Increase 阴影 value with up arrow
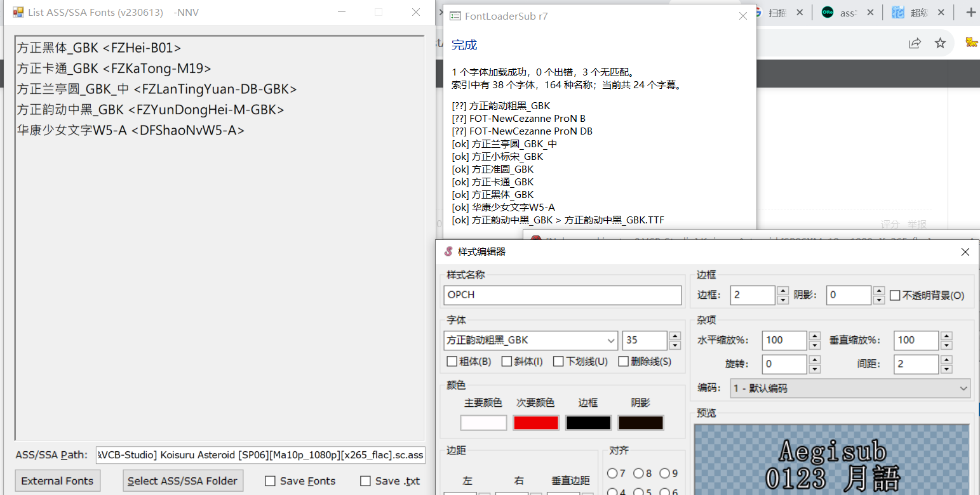The width and height of the screenshot is (980, 495). pyautogui.click(x=879, y=291)
